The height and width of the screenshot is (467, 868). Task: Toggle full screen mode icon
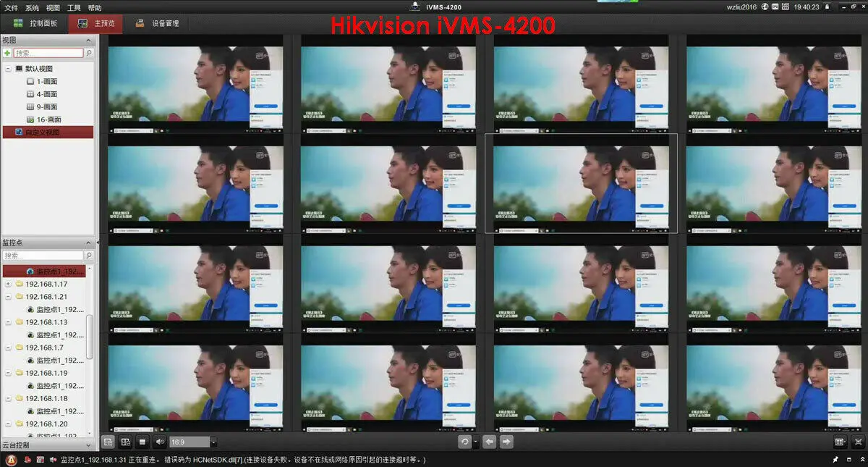click(858, 442)
